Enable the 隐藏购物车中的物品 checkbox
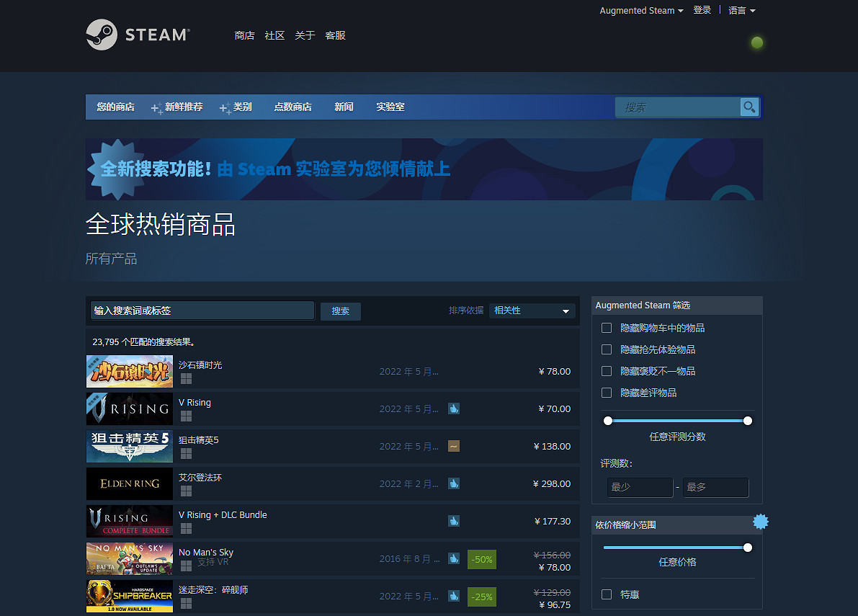858x616 pixels. pyautogui.click(x=607, y=328)
